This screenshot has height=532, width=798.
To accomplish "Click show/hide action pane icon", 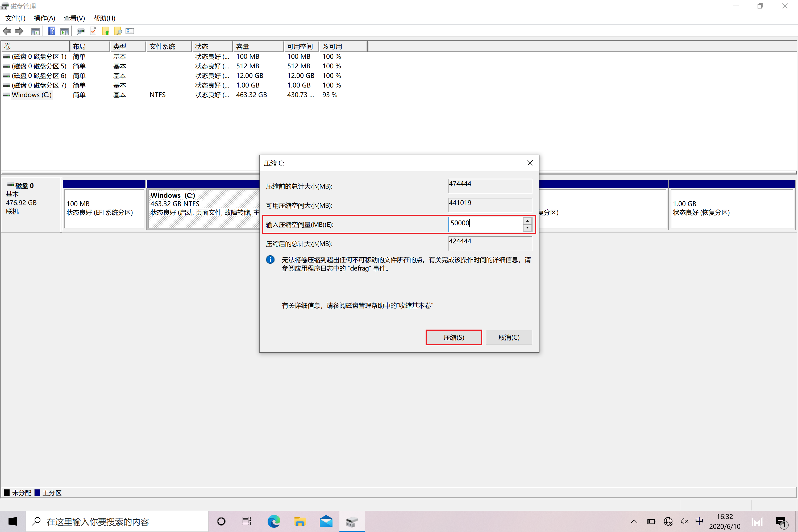I will point(64,31).
